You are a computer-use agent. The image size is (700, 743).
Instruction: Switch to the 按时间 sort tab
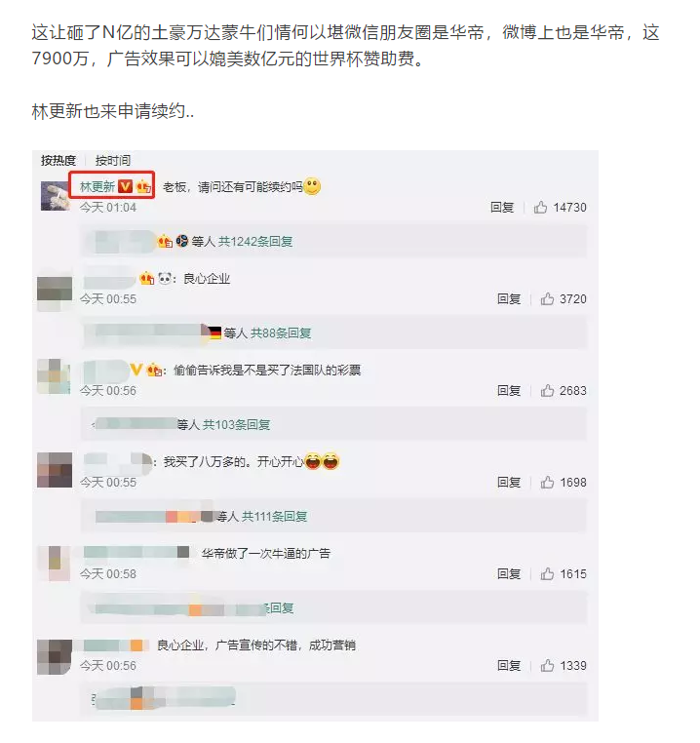[113, 161]
